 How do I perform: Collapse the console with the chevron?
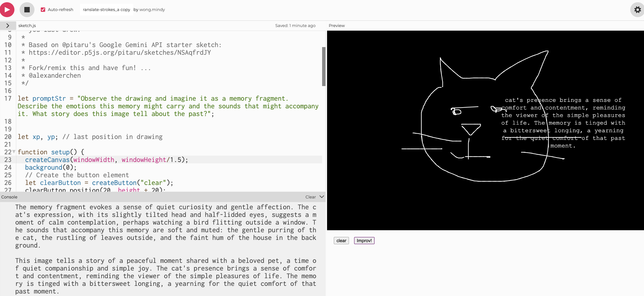(x=322, y=197)
